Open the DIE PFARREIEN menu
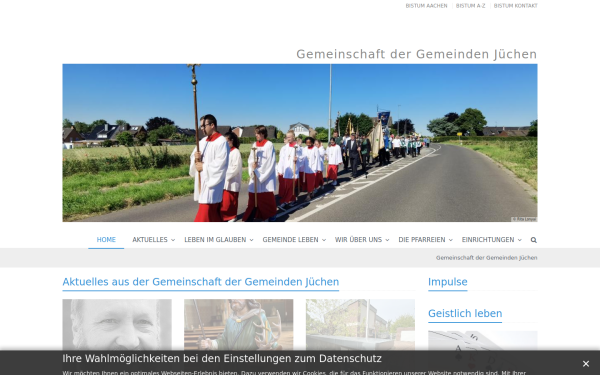This screenshot has height=375, width=600. click(x=422, y=240)
